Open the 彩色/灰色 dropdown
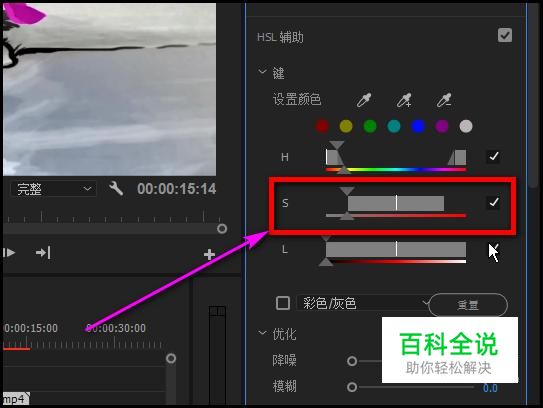The height and width of the screenshot is (408, 543). click(x=362, y=303)
